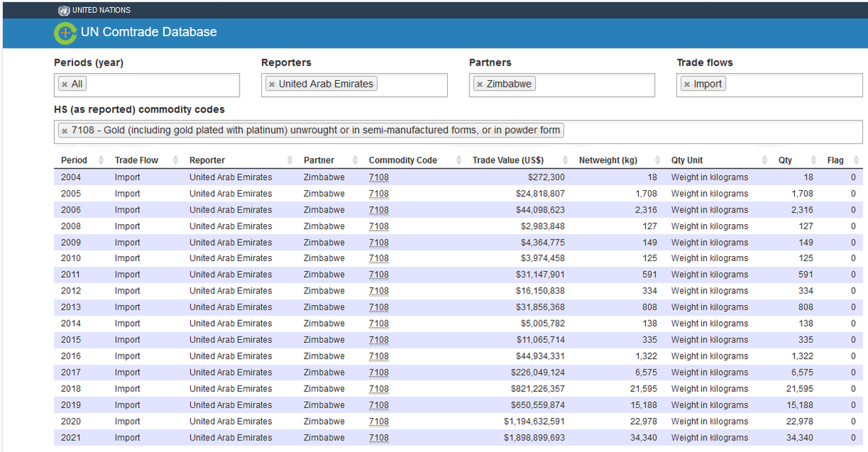Image resolution: width=868 pixels, height=452 pixels.
Task: Open commodity code 7108 link in 2005 row
Action: pos(378,194)
